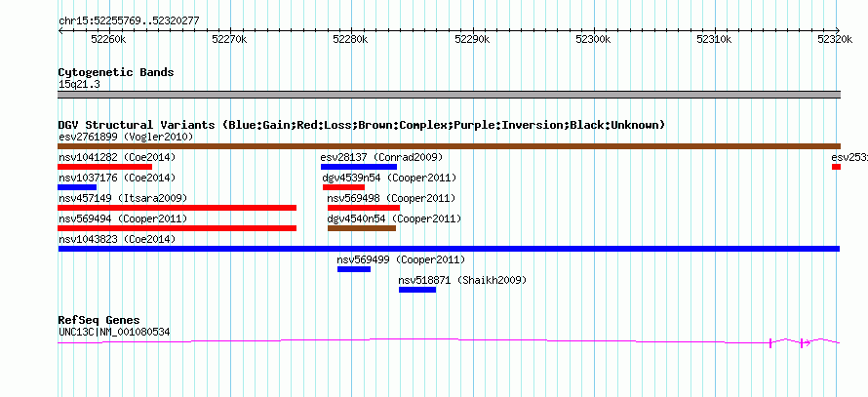
Task: Open the nsv1037176 (Coe2014) label
Action: click(117, 178)
